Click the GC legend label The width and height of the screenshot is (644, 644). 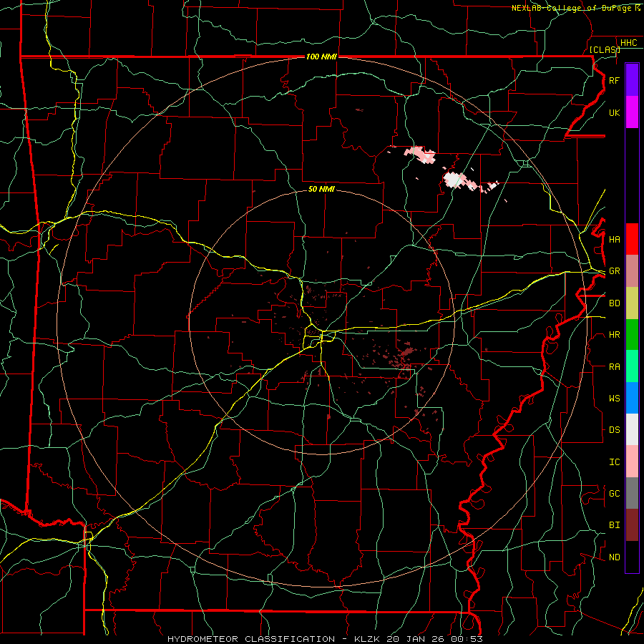(614, 493)
